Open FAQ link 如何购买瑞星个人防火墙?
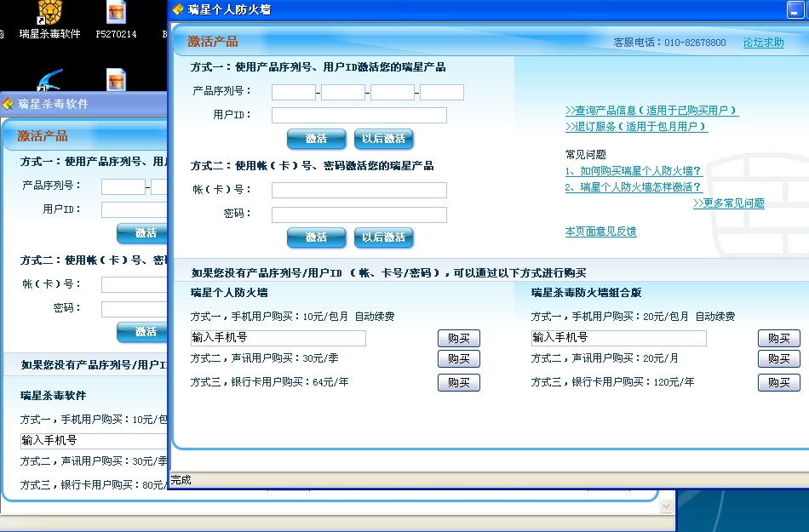 click(x=634, y=170)
